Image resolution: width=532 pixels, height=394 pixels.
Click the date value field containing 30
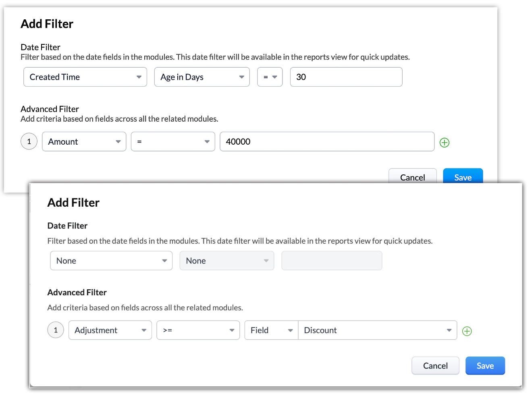(x=346, y=77)
